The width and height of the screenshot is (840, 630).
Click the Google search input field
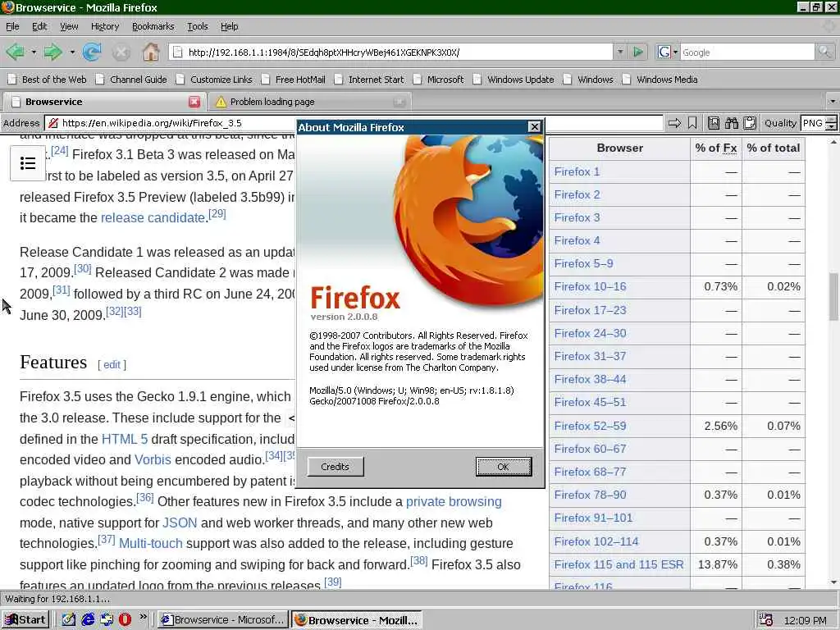coord(747,52)
